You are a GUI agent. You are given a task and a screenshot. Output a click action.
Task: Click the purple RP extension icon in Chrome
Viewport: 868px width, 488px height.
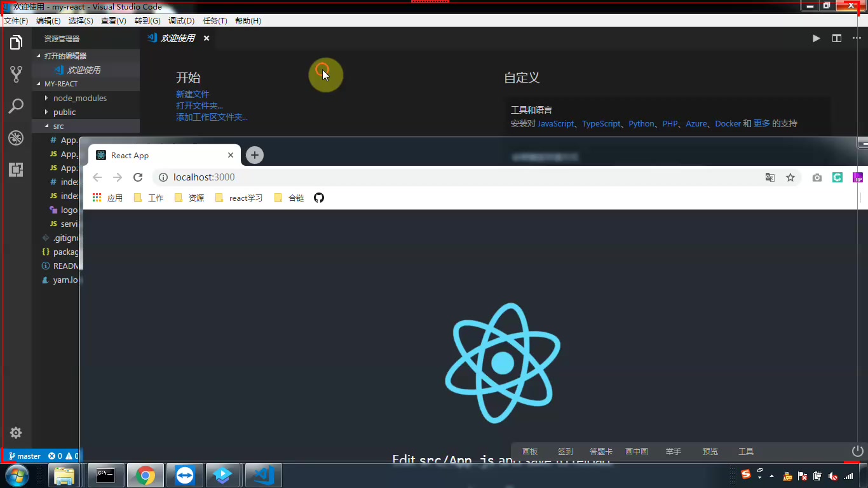[x=858, y=177]
